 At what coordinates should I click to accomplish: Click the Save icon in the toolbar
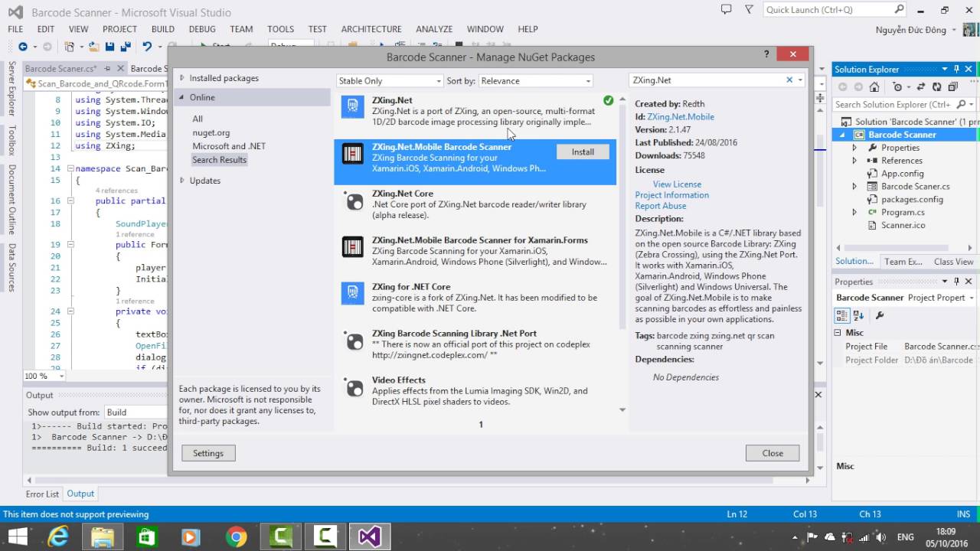click(109, 47)
